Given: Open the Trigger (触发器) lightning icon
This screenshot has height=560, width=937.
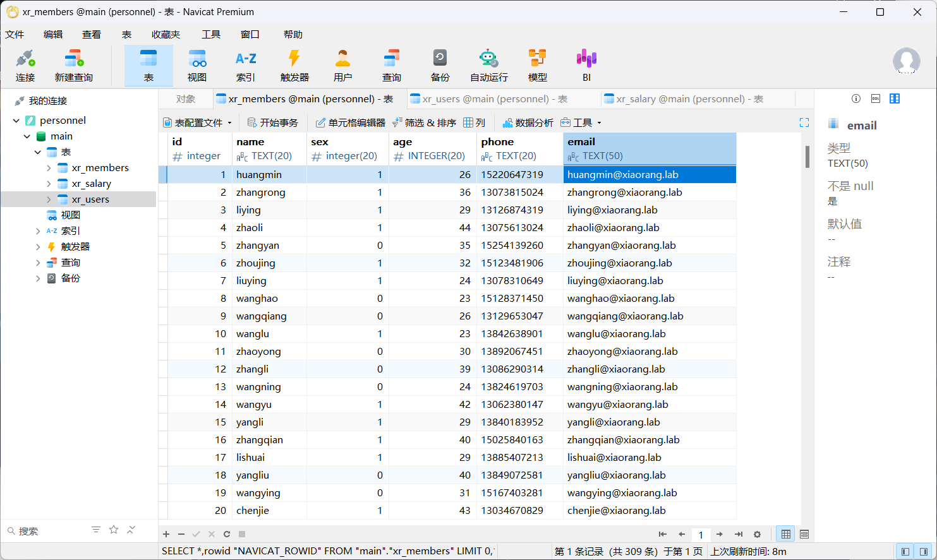Looking at the screenshot, I should point(294,66).
